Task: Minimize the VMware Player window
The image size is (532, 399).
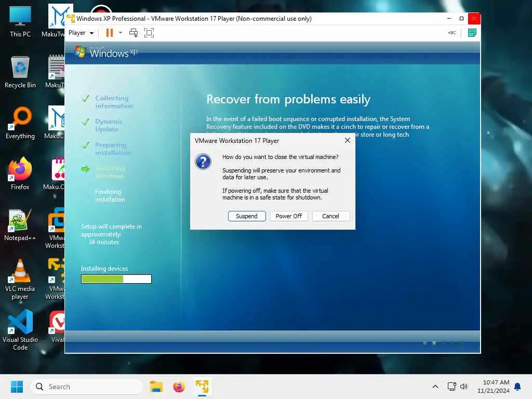Action: point(449,18)
